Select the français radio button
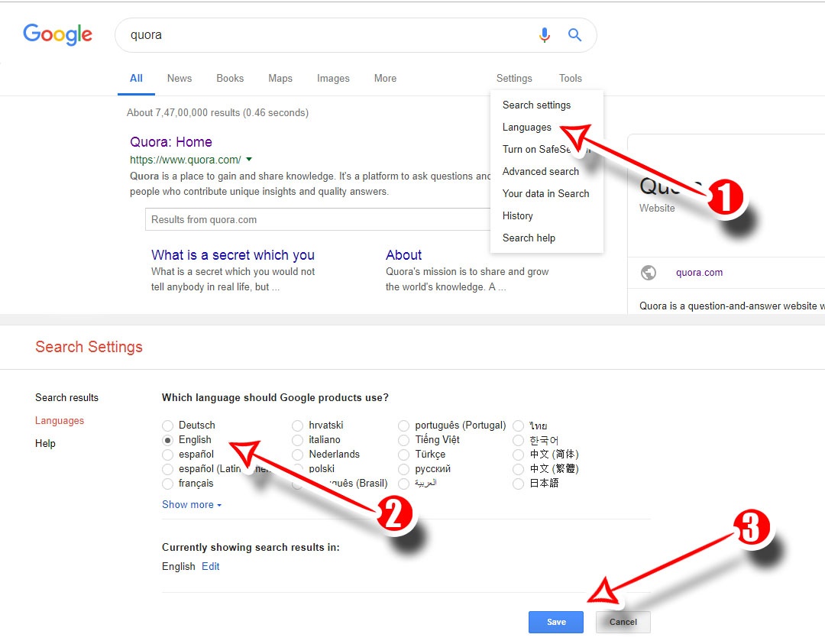The height and width of the screenshot is (644, 825). click(x=167, y=484)
